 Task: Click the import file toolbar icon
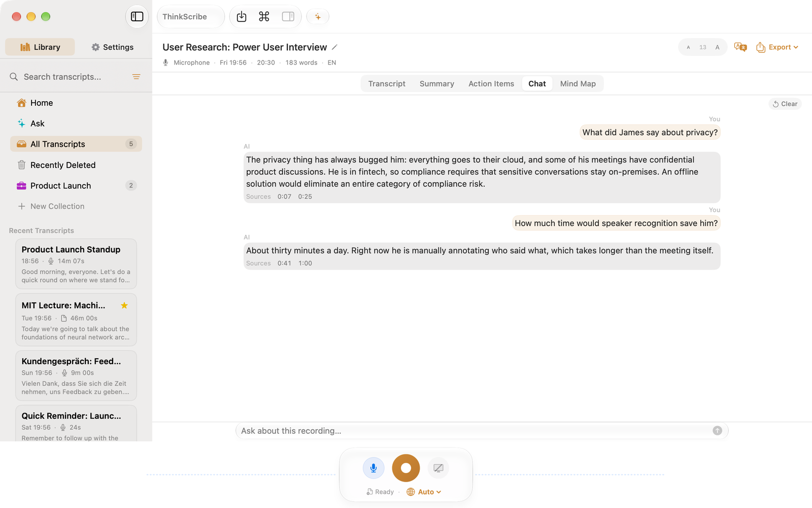click(242, 17)
